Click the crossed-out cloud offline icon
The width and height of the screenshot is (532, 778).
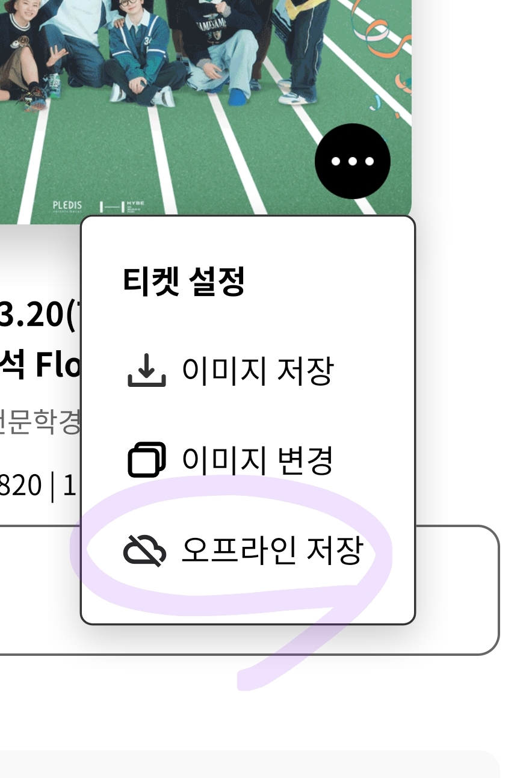144,551
